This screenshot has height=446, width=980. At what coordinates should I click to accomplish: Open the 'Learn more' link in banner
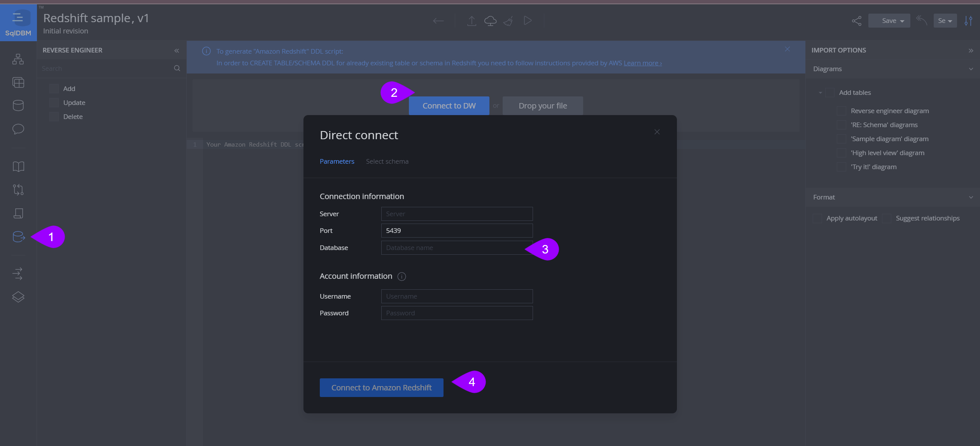[642, 63]
